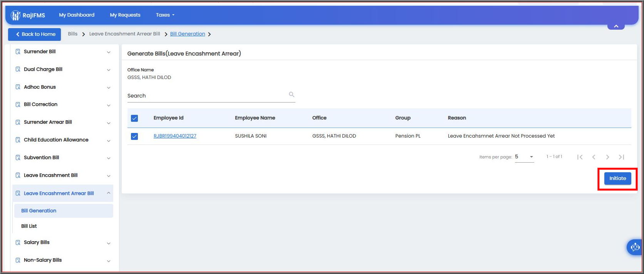Click the Employee Name column header
This screenshot has height=274, width=644.
[x=255, y=118]
